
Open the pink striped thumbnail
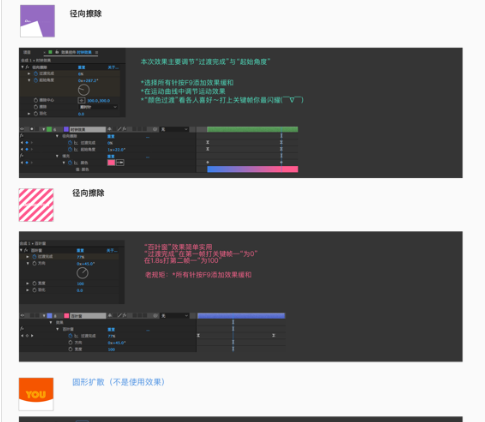click(36, 205)
